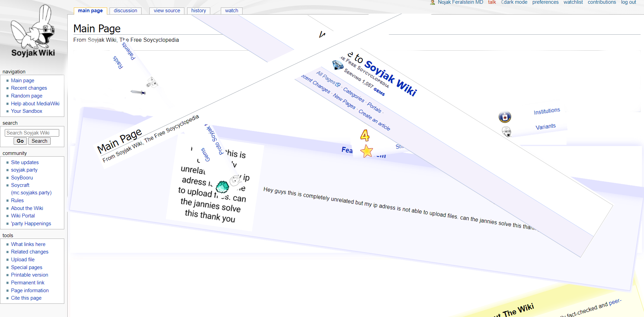
Task: Open the rotated Create an article link
Action: point(374,121)
